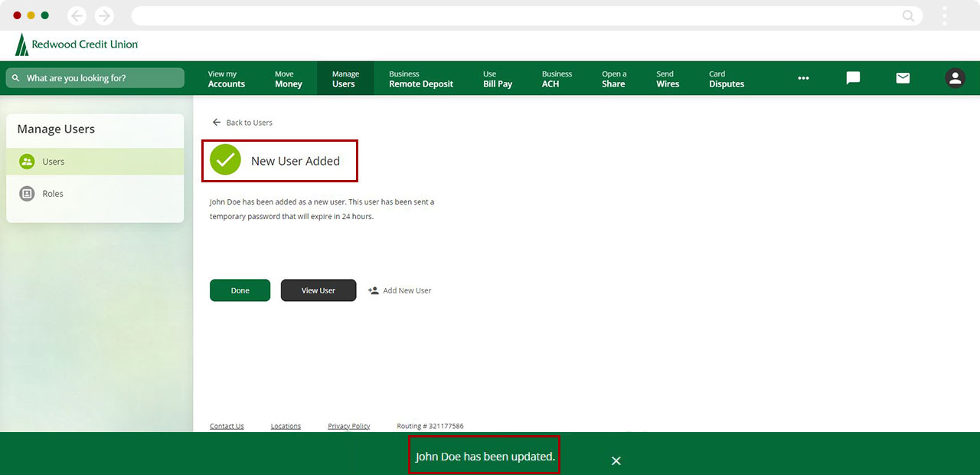
Task: Select the Send Wires navigation item
Action: click(x=666, y=78)
